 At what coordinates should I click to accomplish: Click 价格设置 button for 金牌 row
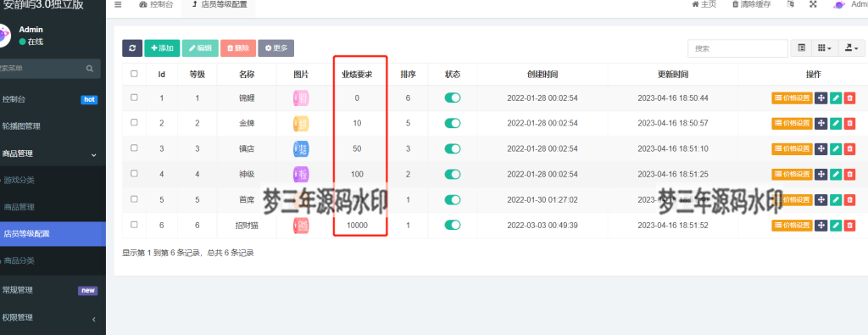tap(793, 123)
